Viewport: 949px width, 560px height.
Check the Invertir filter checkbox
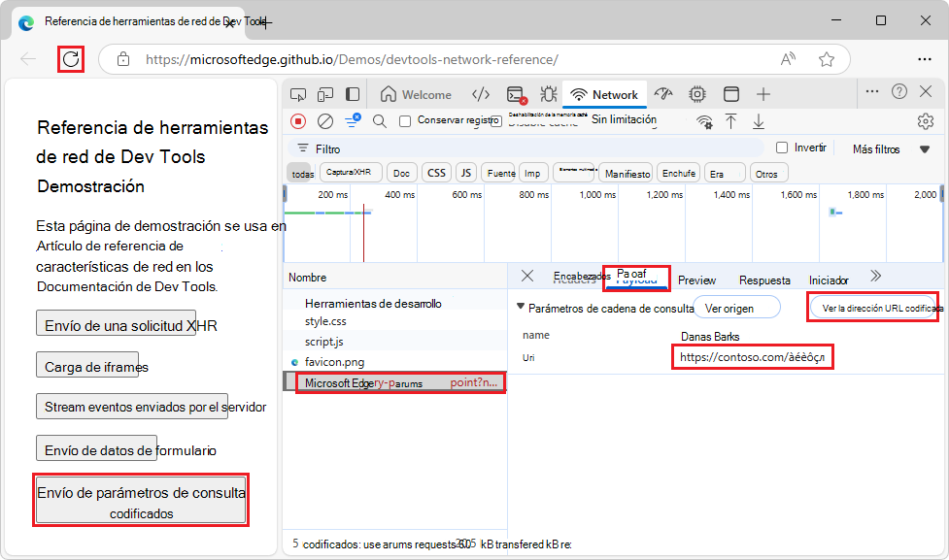coord(782,148)
